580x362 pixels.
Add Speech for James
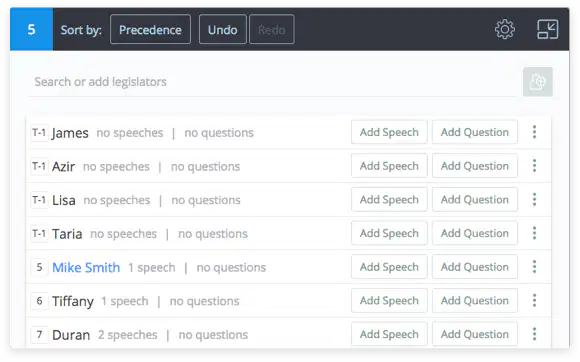(389, 132)
